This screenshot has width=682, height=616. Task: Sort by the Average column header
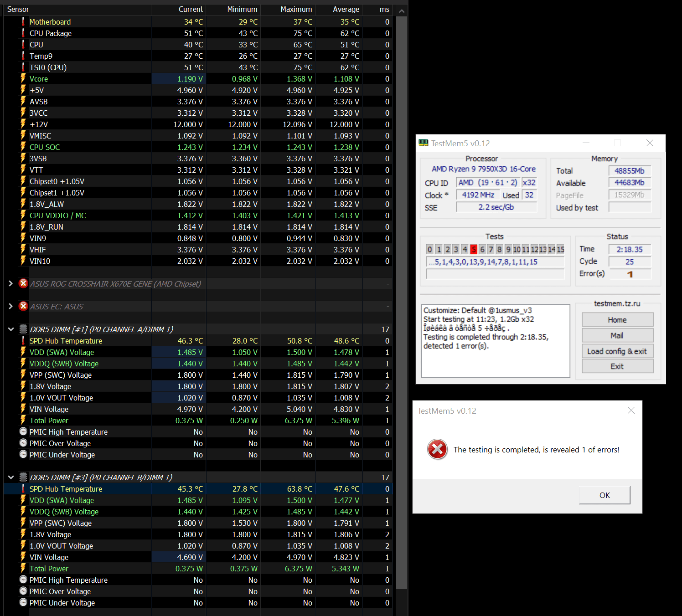(x=339, y=9)
